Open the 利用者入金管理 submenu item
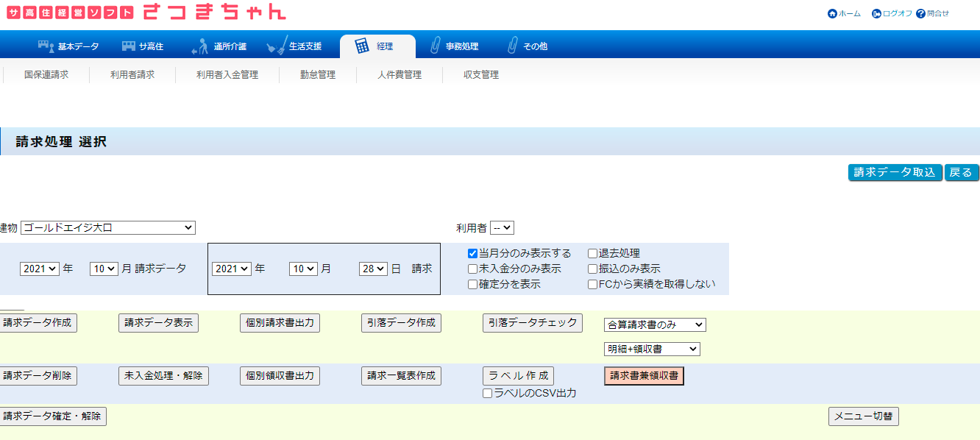The image size is (980, 440). point(227,74)
